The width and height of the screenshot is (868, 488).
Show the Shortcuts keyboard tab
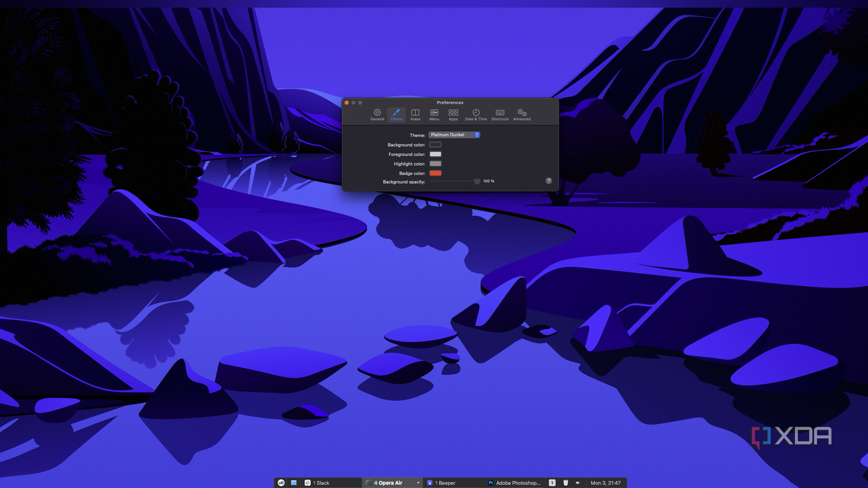tap(500, 115)
